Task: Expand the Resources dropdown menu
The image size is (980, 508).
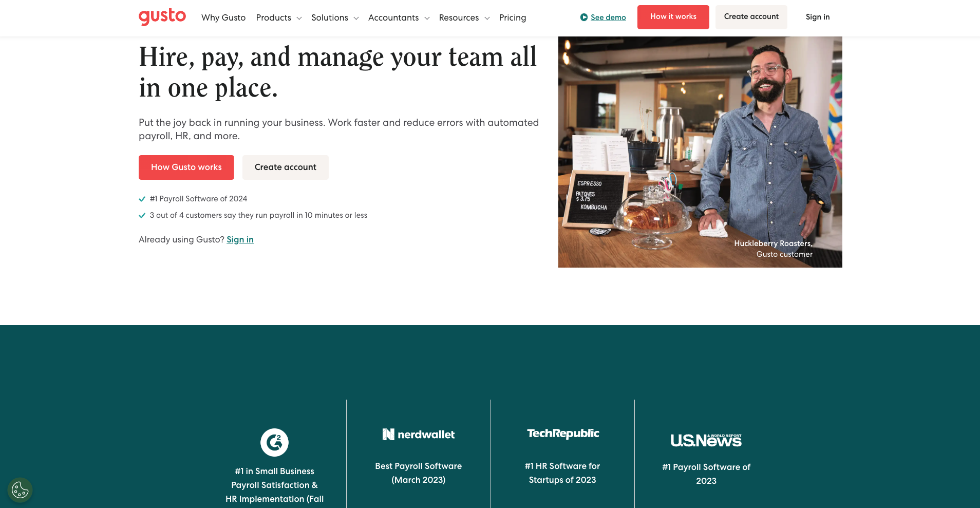Action: [x=464, y=18]
